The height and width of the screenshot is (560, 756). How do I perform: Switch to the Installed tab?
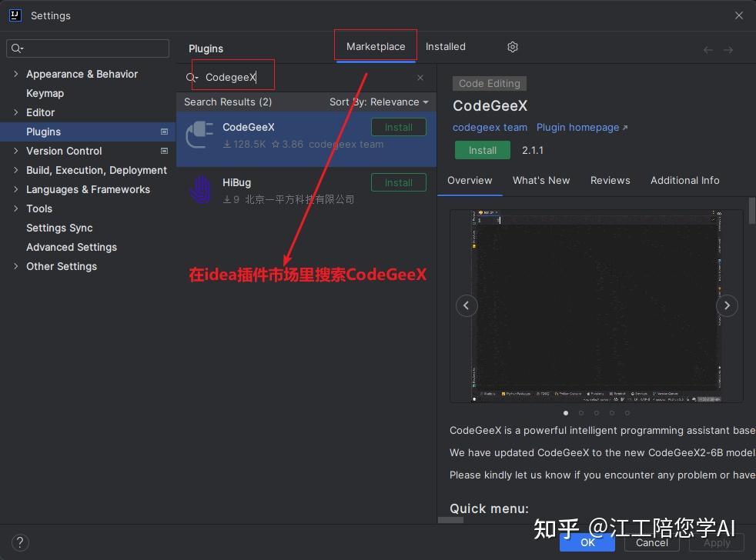[x=445, y=47]
